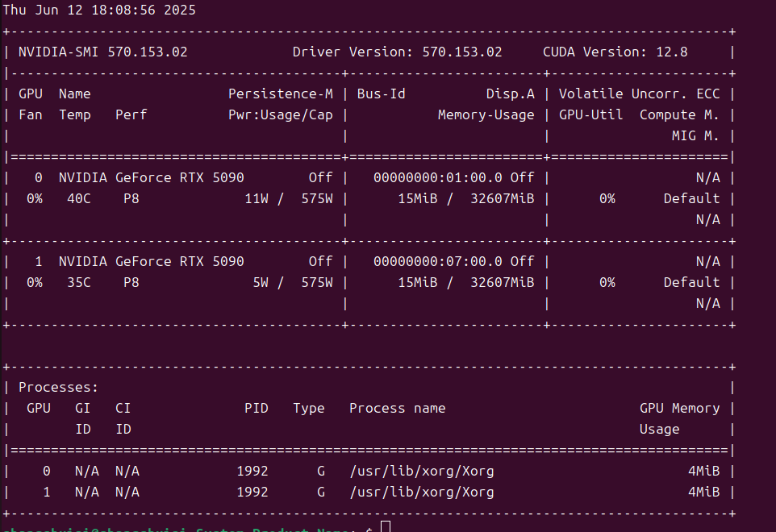
Task: Click the 'GPU-Util' header text
Action: (x=591, y=114)
